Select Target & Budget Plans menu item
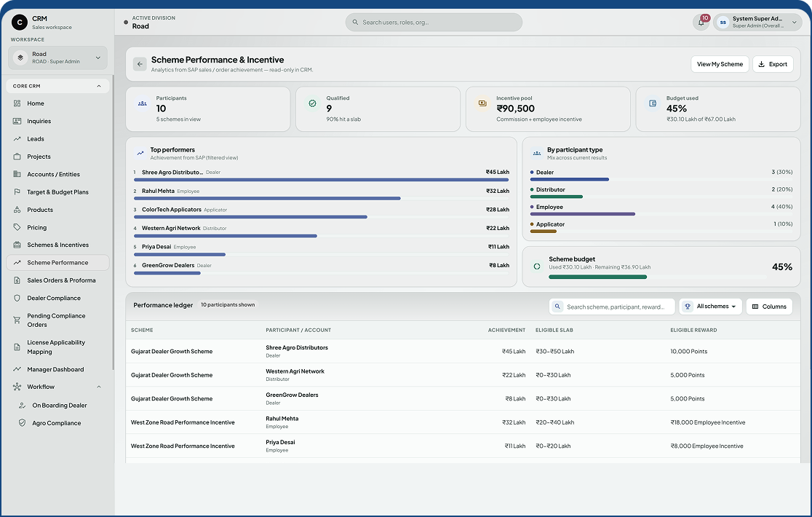The width and height of the screenshot is (812, 517). pos(57,192)
